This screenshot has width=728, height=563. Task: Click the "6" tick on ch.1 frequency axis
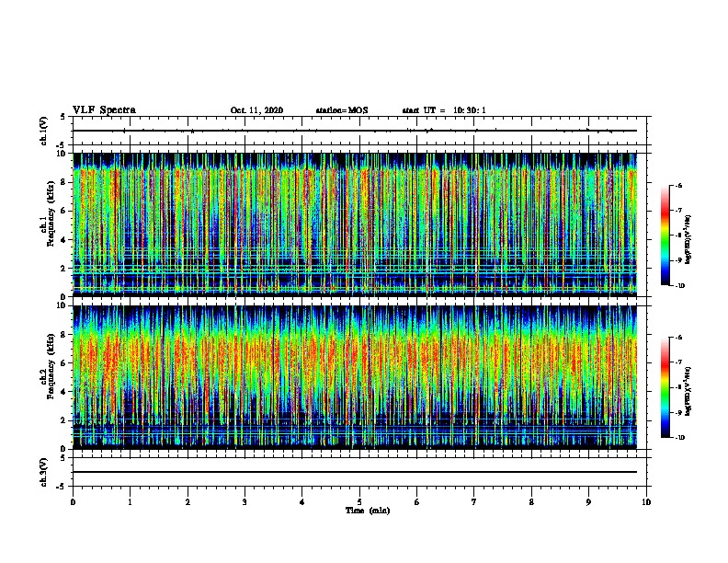64,211
